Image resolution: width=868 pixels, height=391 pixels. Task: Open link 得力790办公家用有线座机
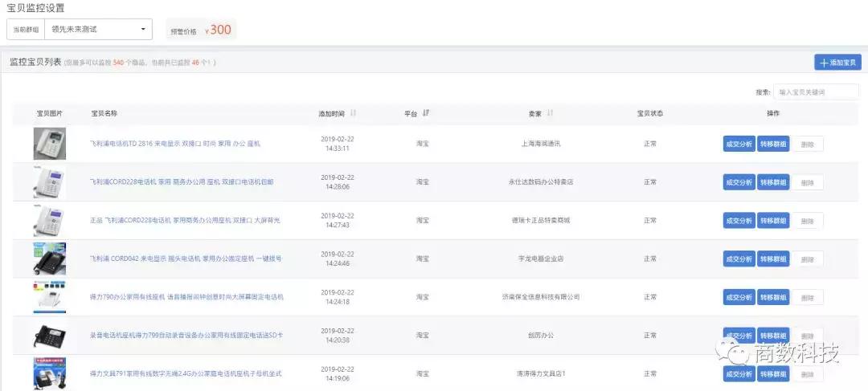(x=186, y=297)
